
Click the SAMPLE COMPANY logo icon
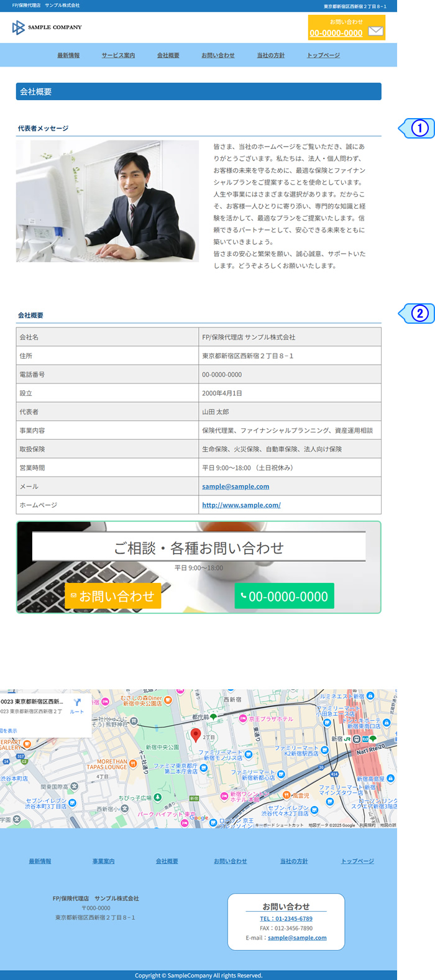19,27
